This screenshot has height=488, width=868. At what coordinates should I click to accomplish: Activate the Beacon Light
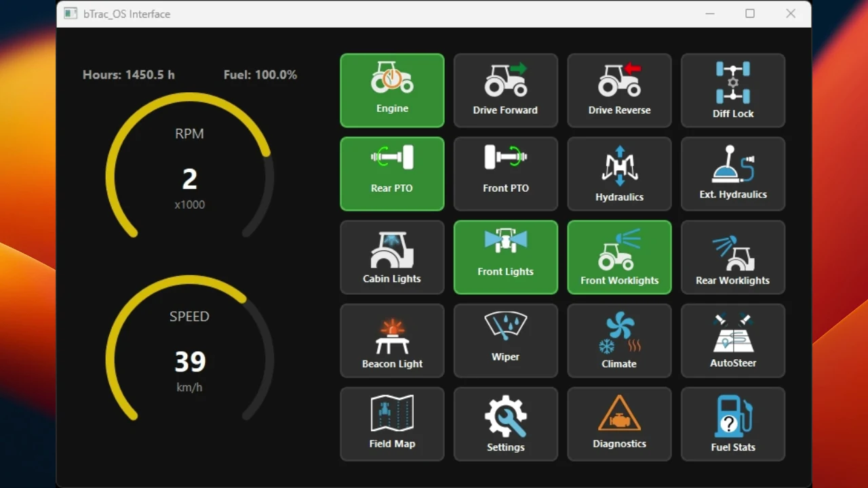(392, 340)
